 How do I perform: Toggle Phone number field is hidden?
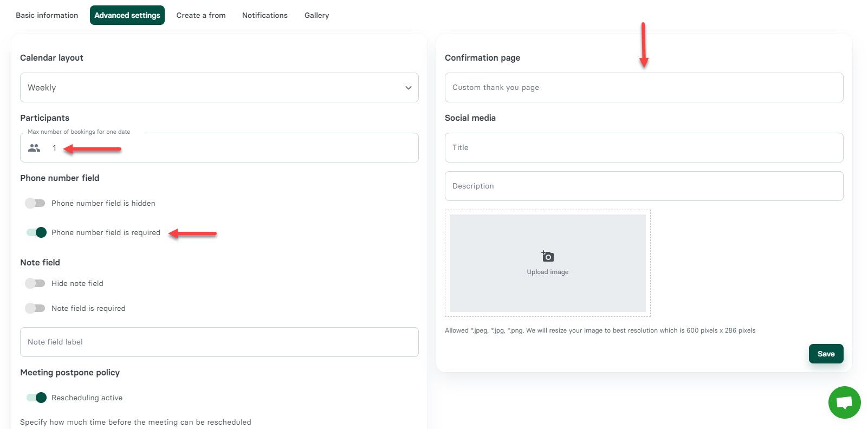tap(35, 203)
